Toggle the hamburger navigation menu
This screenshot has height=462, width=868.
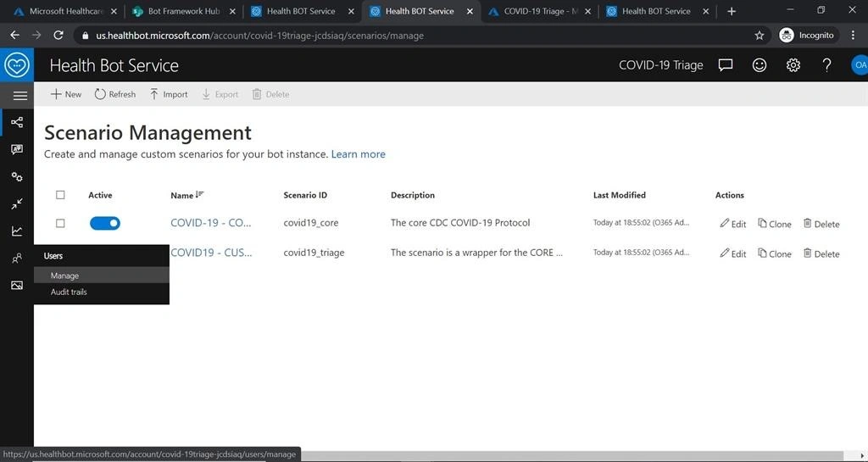click(20, 96)
